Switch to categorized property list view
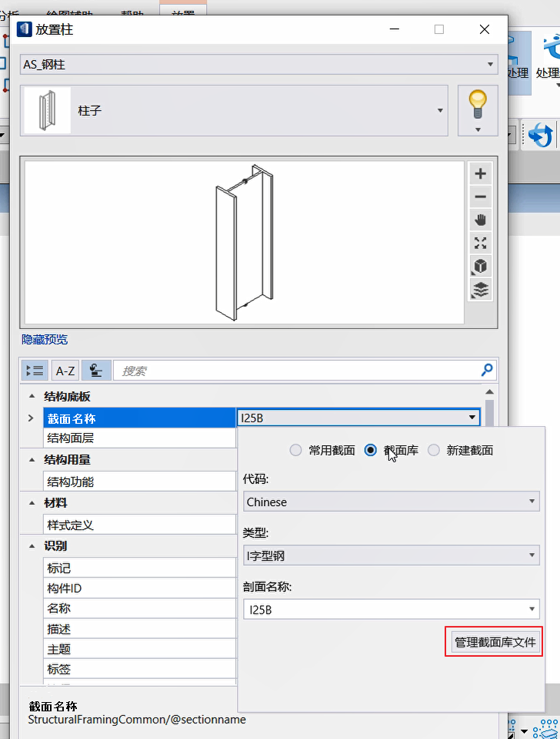The width and height of the screenshot is (560, 739). point(35,371)
